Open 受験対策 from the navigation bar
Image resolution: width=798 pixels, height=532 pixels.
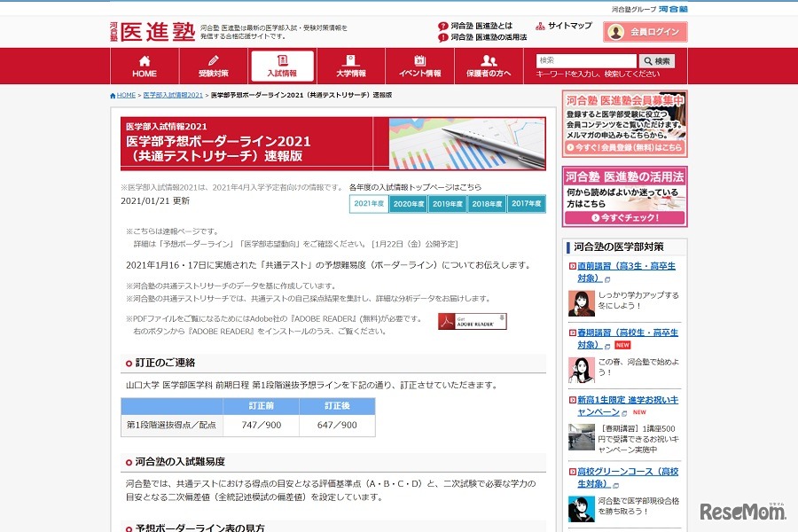213,66
